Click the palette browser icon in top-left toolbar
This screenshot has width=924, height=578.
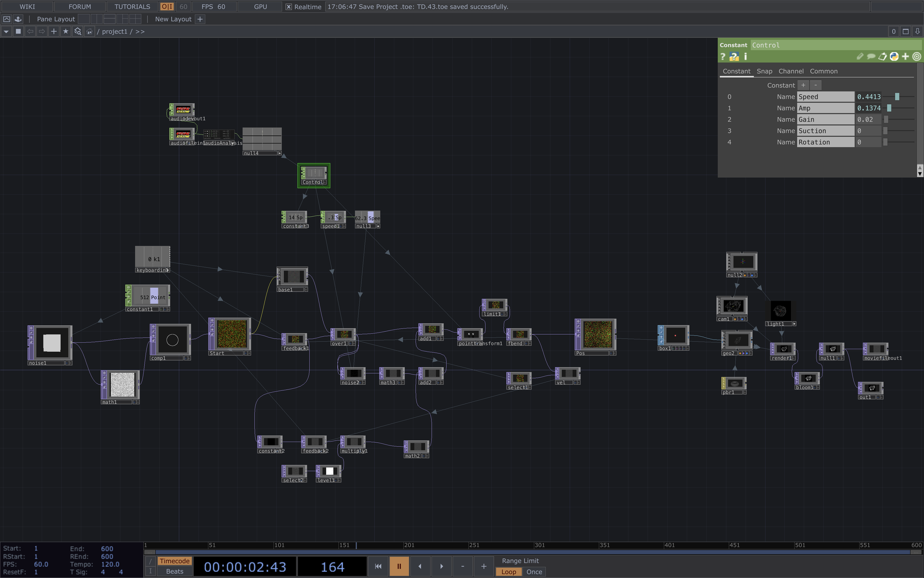tap(18, 19)
